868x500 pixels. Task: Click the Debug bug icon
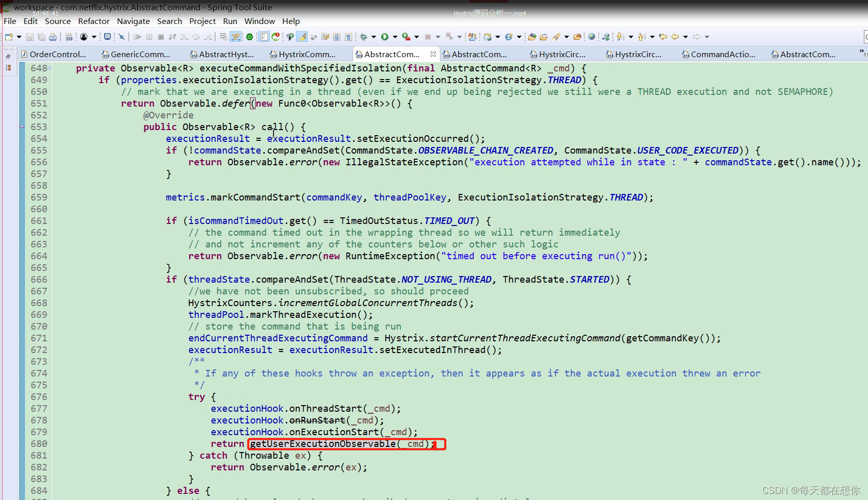click(x=363, y=37)
